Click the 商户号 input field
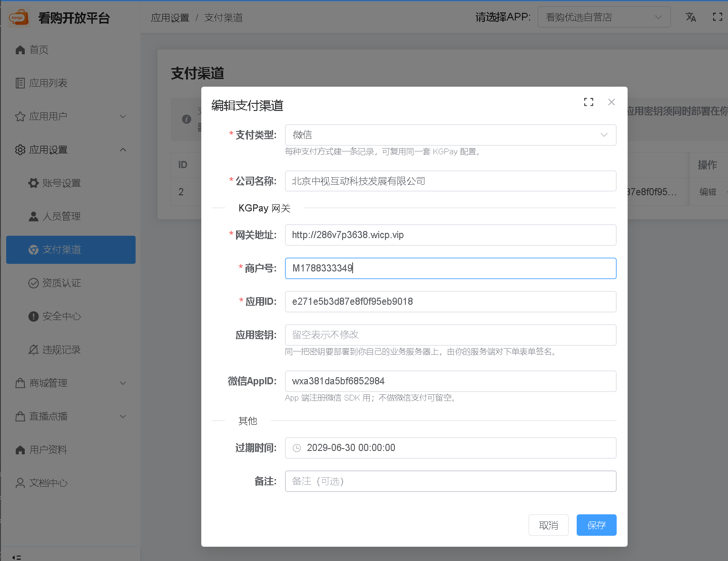Screen dimensions: 728x561 pos(451,268)
